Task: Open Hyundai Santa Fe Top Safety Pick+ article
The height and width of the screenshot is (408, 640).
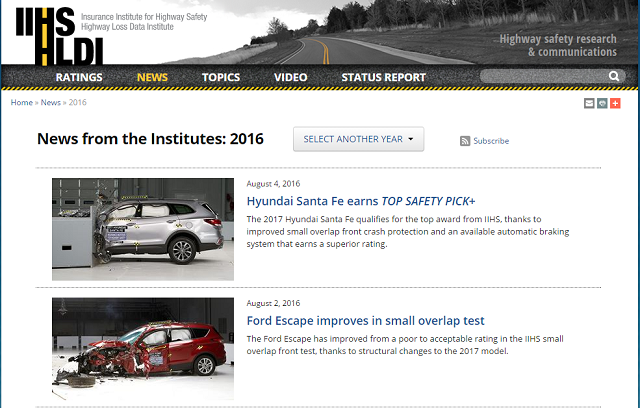Action: click(x=361, y=201)
